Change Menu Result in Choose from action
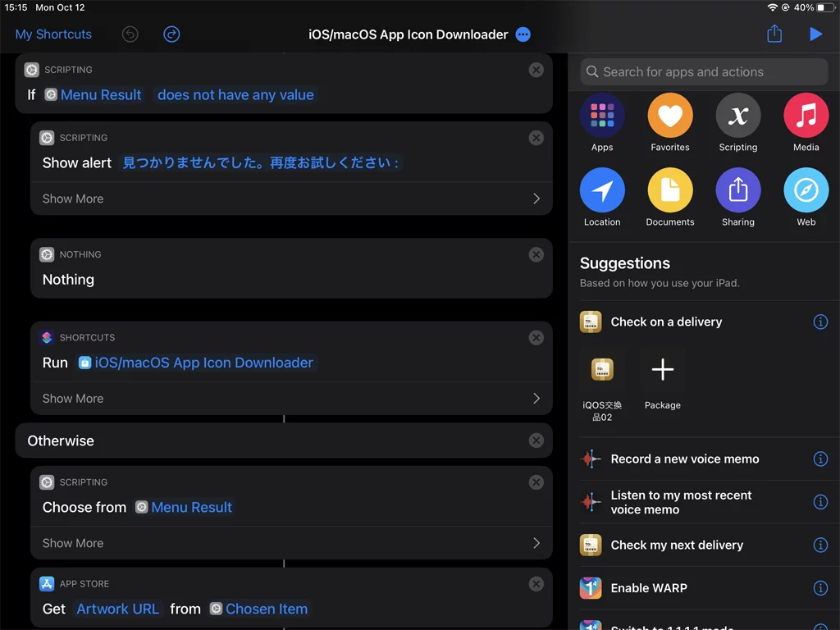Viewport: 840px width, 630px height. click(x=185, y=507)
